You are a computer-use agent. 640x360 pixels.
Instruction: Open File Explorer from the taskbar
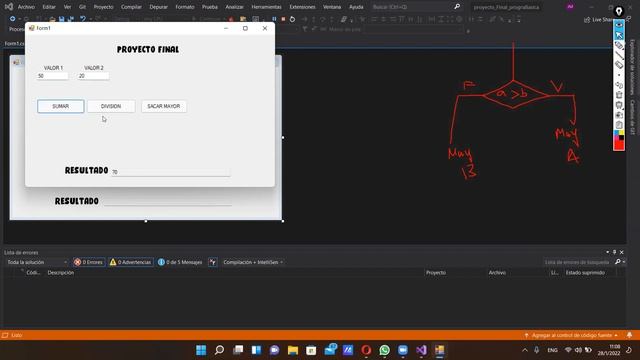[x=293, y=350]
